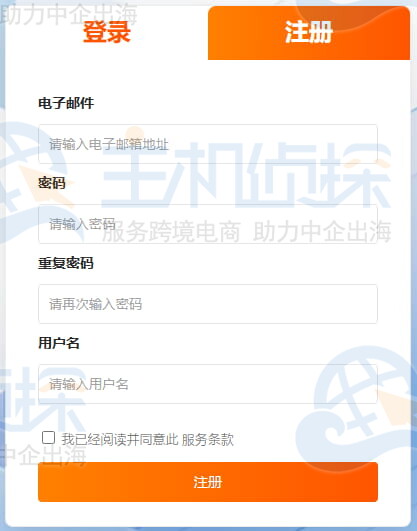Screen dimensions: 417x531
Task: Click into the 请输入密码 password field
Action: [x=208, y=224]
